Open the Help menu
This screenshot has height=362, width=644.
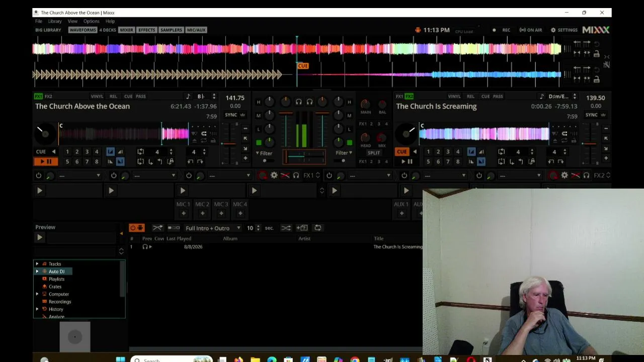coord(110,21)
